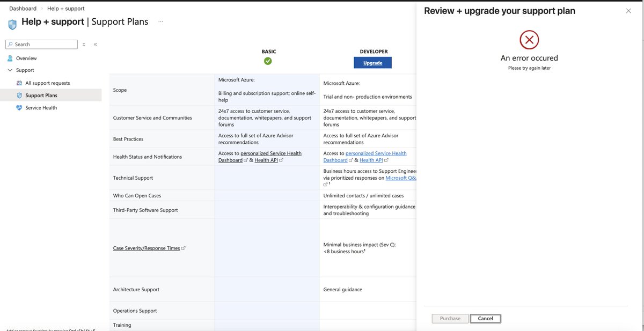Click the Who Can Open Cases label
This screenshot has width=644, height=331.
137,196
